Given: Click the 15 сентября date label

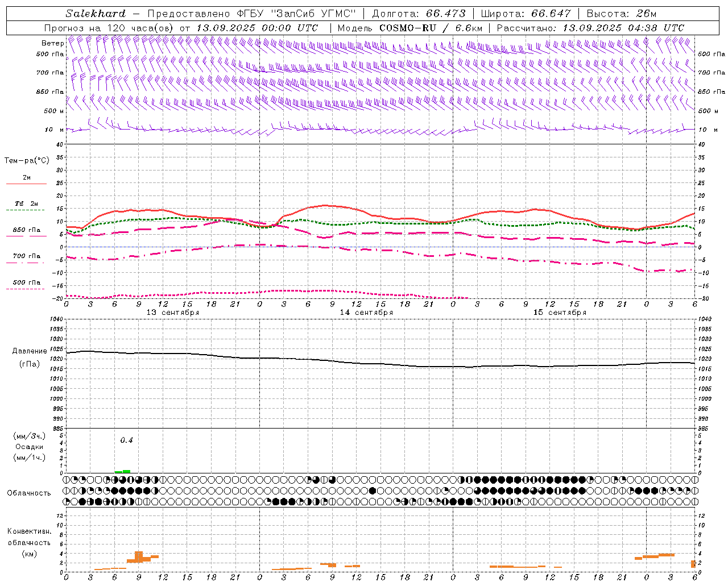Looking at the screenshot, I should tap(560, 313).
